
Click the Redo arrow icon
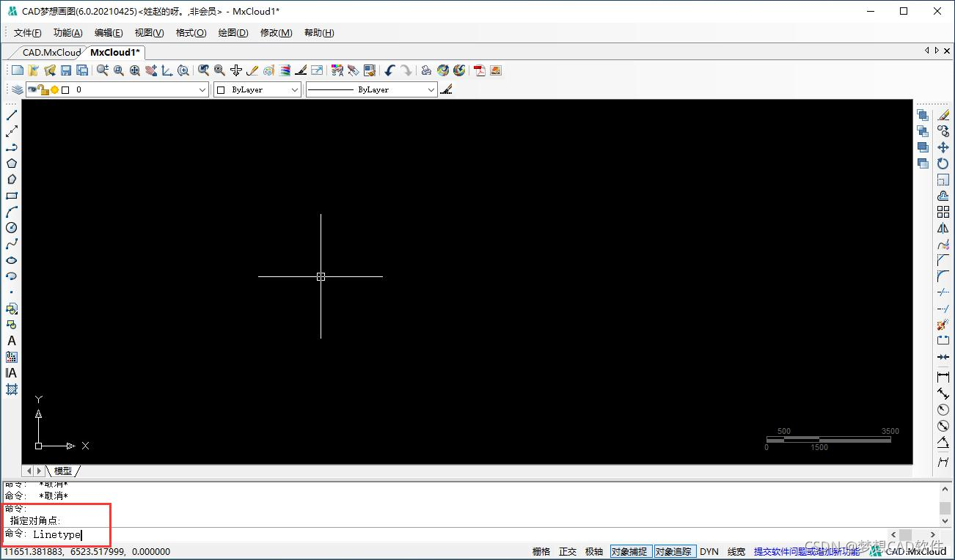coord(406,70)
